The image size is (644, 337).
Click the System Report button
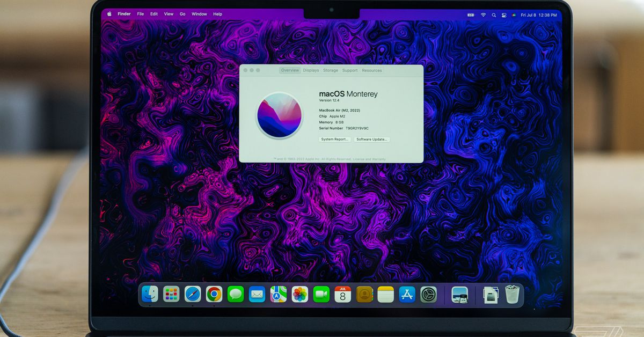pyautogui.click(x=335, y=139)
